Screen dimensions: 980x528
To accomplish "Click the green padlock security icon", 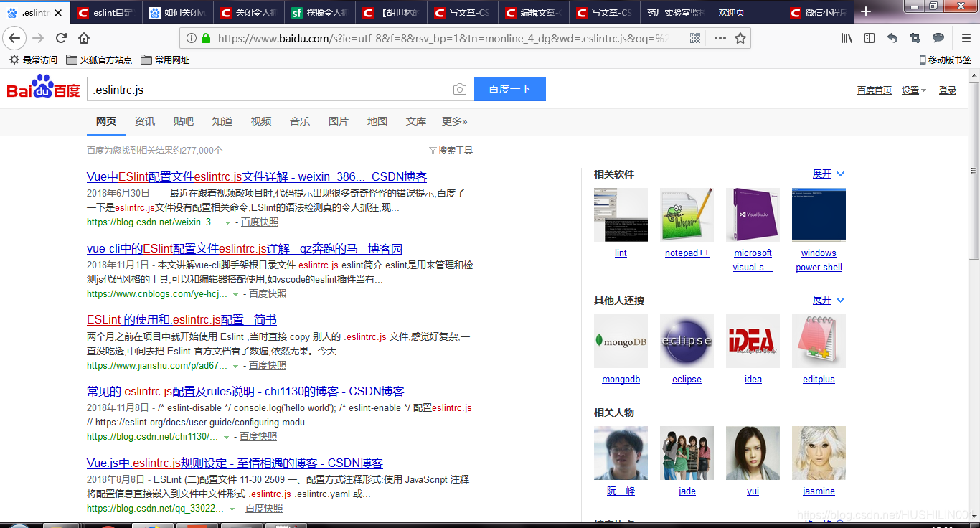I will coord(206,38).
